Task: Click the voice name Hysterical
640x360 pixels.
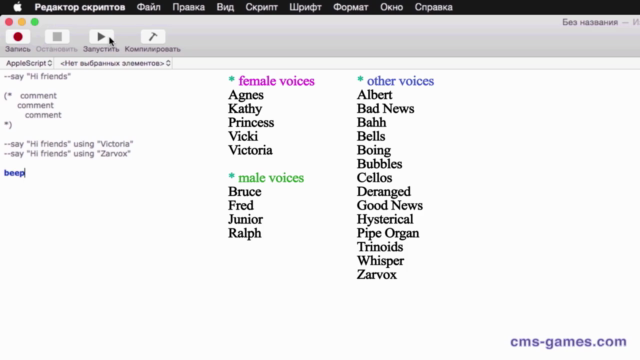Action: coord(385,220)
